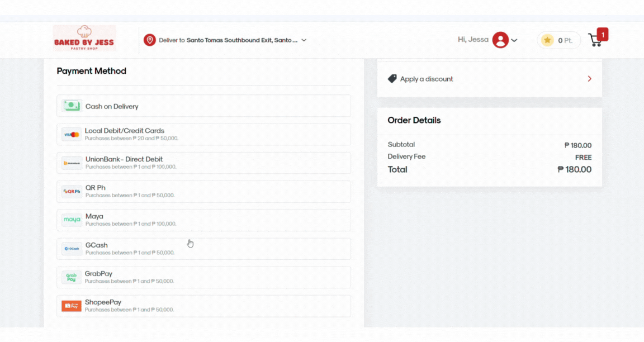Image resolution: width=644 pixels, height=342 pixels.
Task: Click the Maya logo icon
Action: [72, 220]
